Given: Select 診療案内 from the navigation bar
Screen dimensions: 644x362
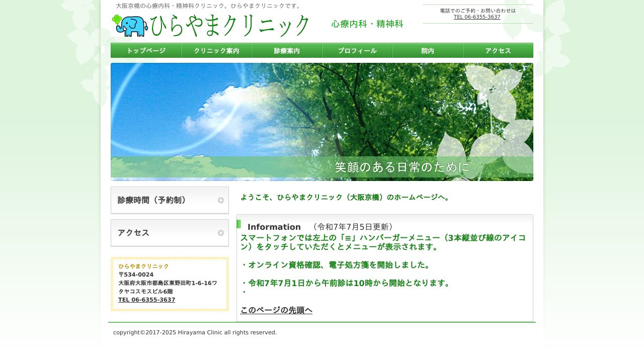Looking at the screenshot, I should pyautogui.click(x=287, y=51).
